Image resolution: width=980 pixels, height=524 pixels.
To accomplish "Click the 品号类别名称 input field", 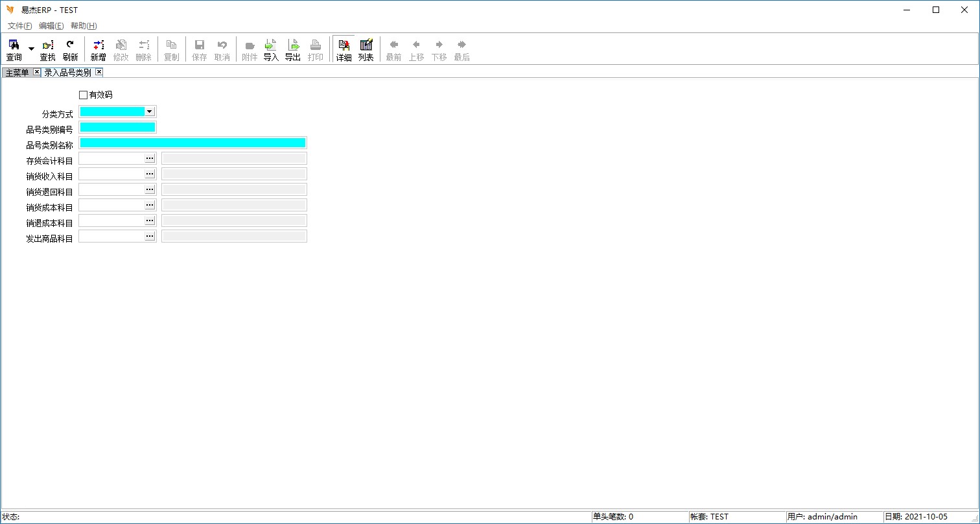I will pyautogui.click(x=192, y=143).
